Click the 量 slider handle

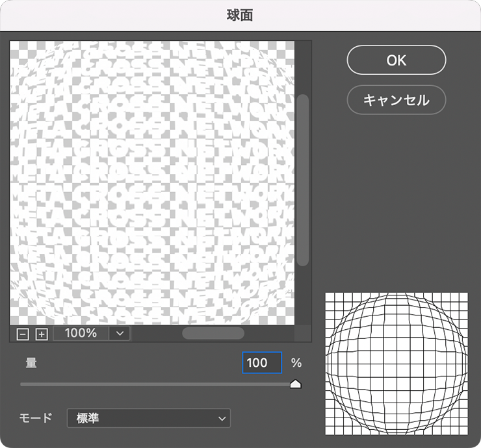coord(295,384)
